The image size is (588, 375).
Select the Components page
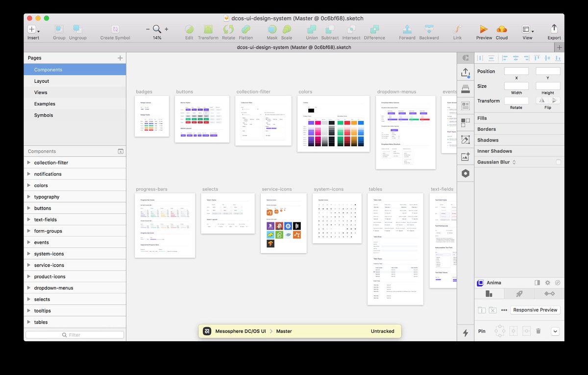pos(75,70)
